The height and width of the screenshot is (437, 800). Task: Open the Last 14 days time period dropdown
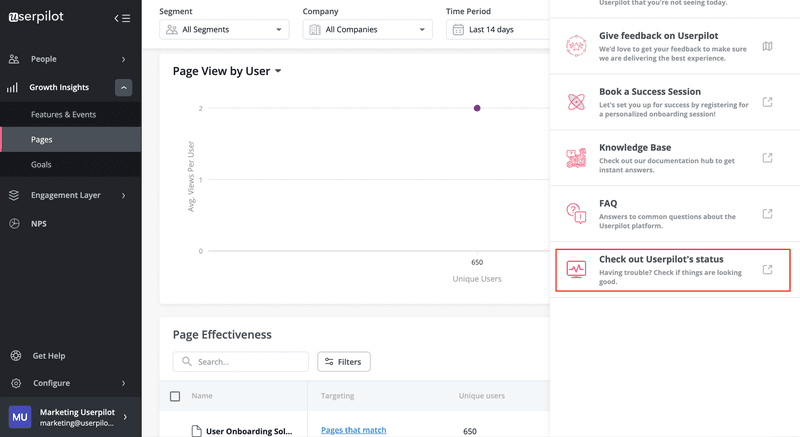tap(497, 30)
